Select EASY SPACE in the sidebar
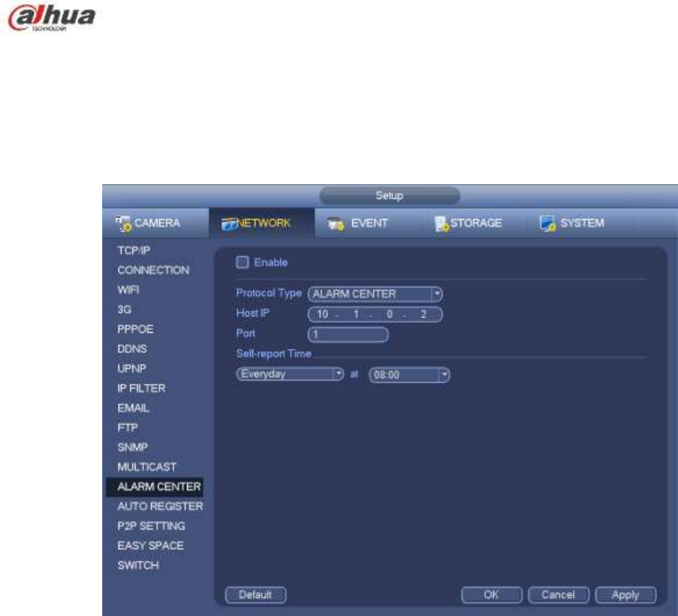The width and height of the screenshot is (678, 616). (x=150, y=546)
